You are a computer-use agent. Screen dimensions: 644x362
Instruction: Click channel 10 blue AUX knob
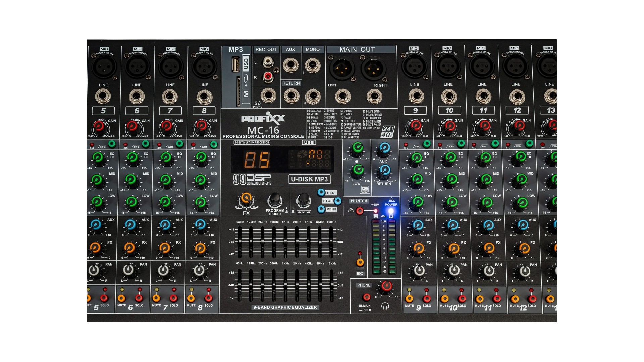(x=453, y=225)
